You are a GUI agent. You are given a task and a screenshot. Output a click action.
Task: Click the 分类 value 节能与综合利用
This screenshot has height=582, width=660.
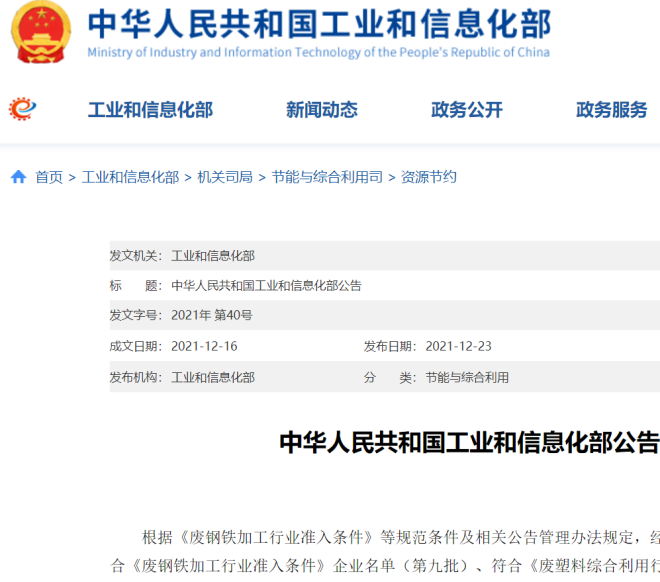(x=467, y=378)
